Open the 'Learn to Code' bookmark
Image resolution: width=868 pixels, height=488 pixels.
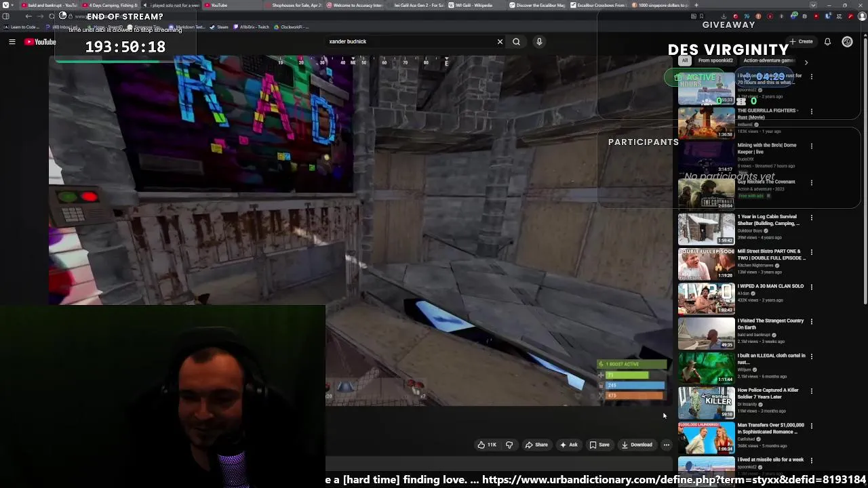tap(21, 27)
